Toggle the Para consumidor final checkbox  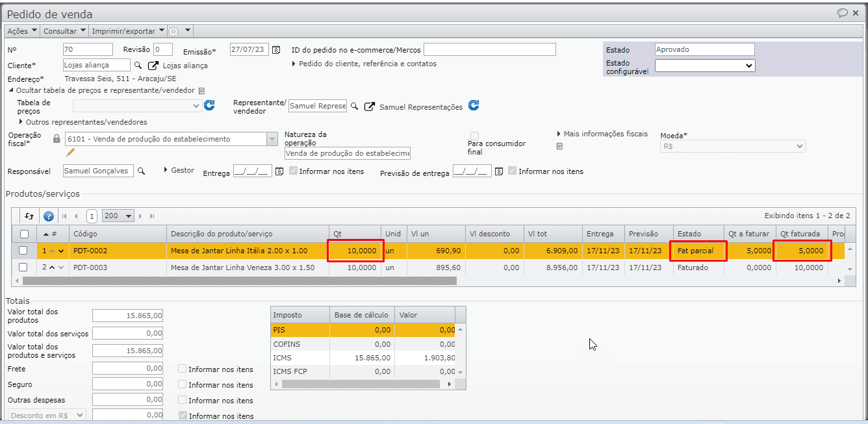pyautogui.click(x=474, y=136)
